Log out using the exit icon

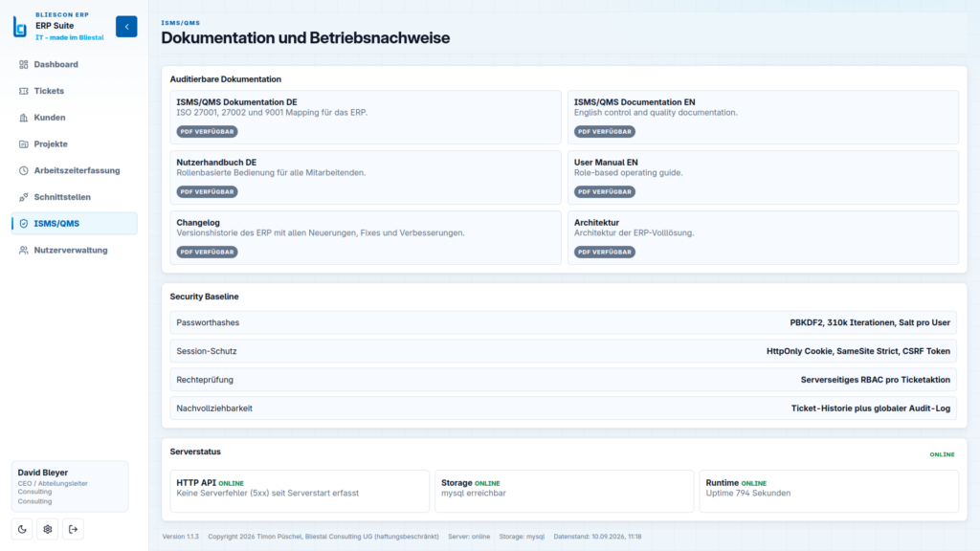pos(73,529)
